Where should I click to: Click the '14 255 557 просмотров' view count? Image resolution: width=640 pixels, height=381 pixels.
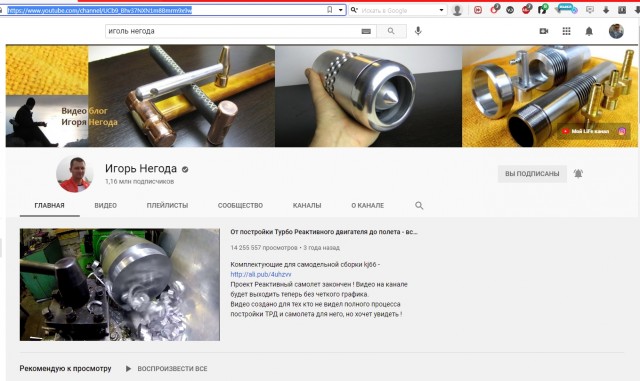(264, 248)
